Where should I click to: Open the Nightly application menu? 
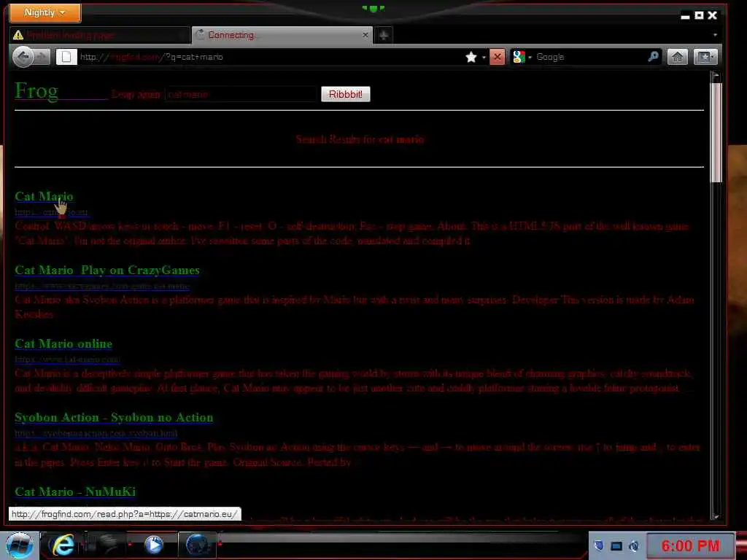click(45, 12)
